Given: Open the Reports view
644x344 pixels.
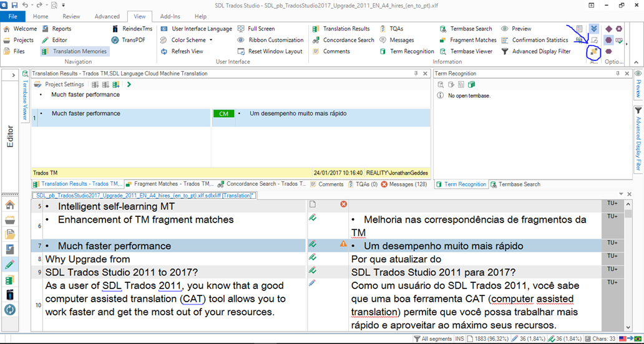Looking at the screenshot, I should (x=56, y=29).
